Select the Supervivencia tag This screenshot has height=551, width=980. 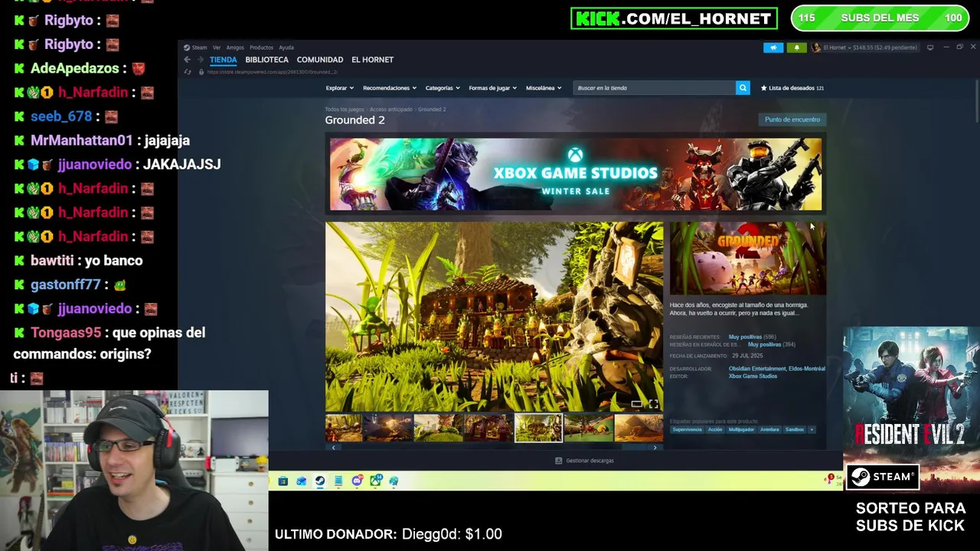[687, 429]
